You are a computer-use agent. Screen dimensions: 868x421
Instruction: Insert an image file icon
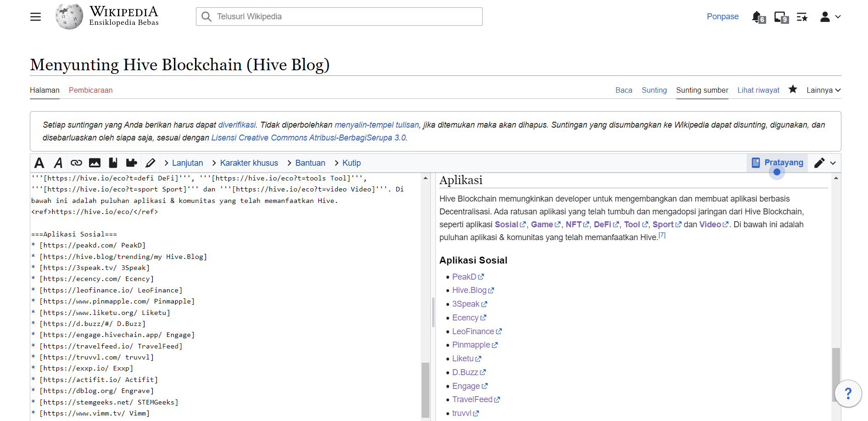point(95,163)
